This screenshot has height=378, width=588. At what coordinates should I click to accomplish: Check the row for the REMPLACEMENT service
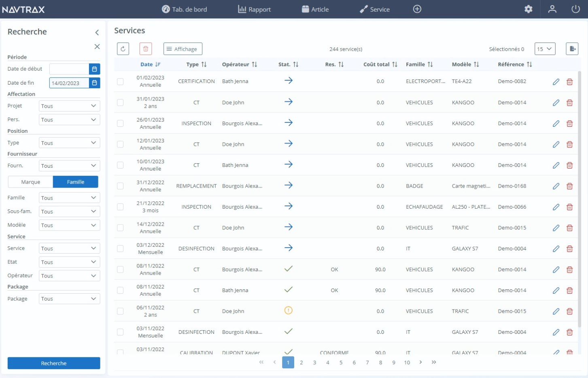tap(120, 186)
